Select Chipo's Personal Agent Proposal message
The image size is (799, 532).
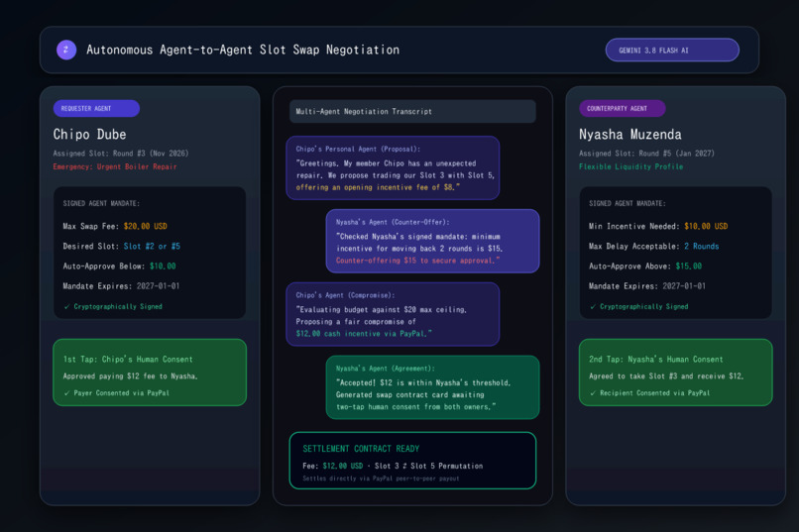pos(393,168)
